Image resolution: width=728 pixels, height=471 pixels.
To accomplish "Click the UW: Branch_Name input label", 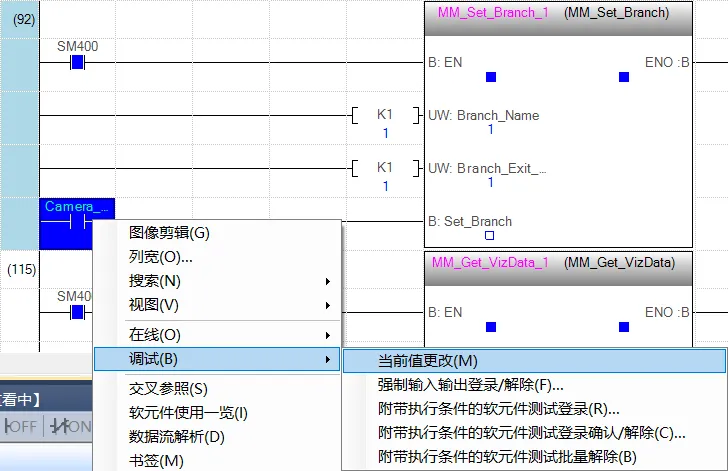I will [x=483, y=115].
